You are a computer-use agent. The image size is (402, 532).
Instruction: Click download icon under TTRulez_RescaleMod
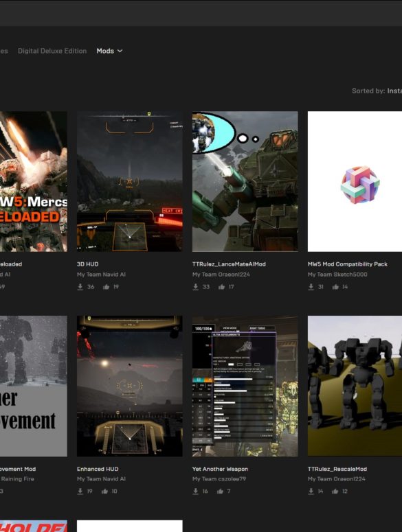311,491
